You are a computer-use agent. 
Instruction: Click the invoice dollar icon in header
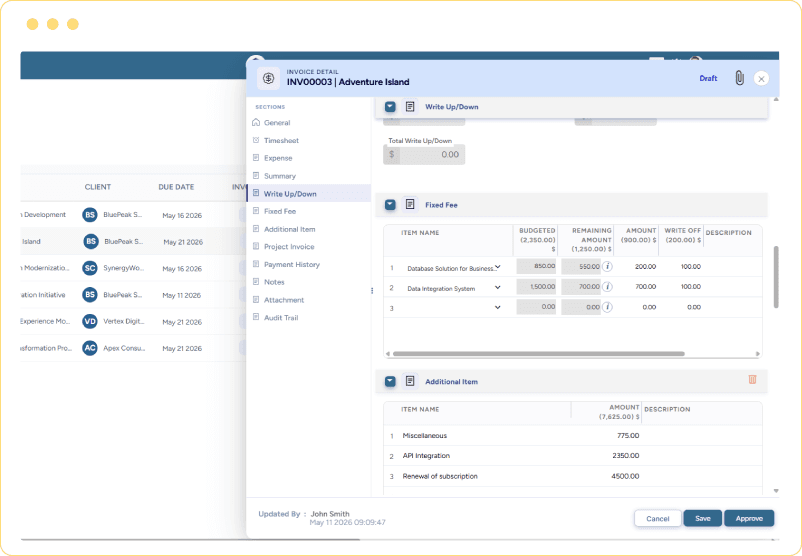click(x=269, y=78)
